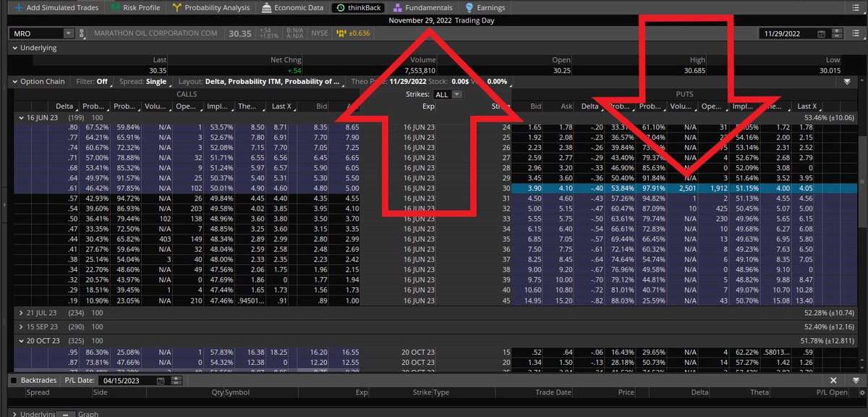Click the put ask 4.10 at strike 30

click(566, 188)
